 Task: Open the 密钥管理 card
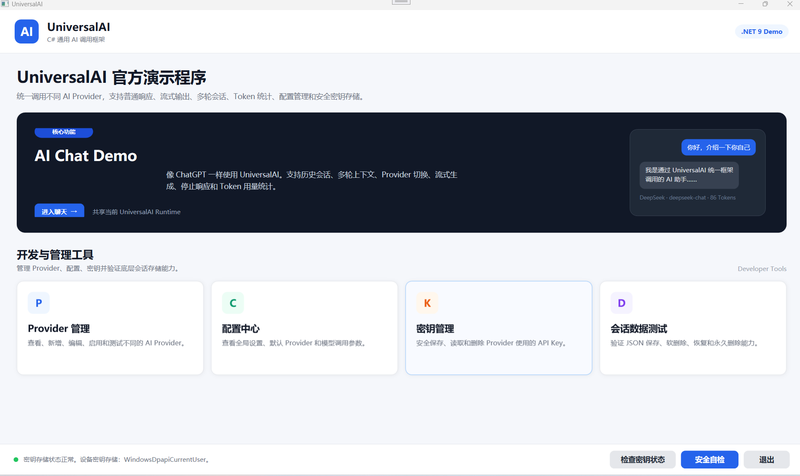pos(499,328)
